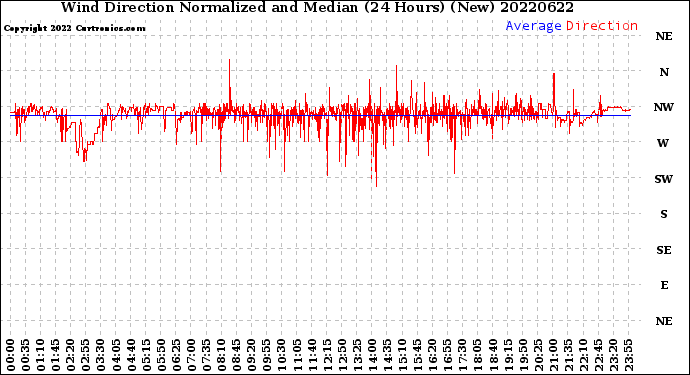Click the N direction axis label
Screen dimensions: 690x375
click(664, 72)
